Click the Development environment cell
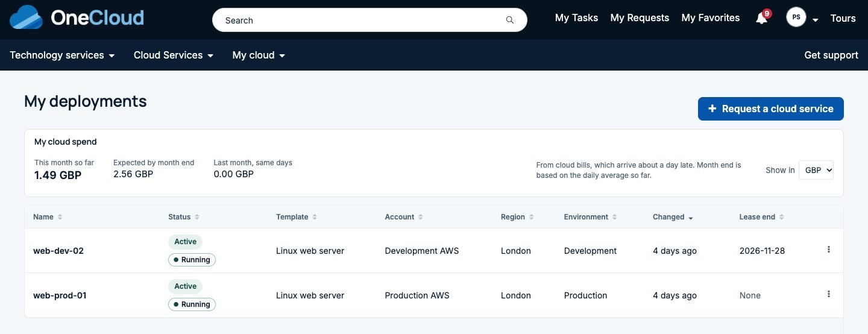This screenshot has width=868, height=334. coord(590,251)
